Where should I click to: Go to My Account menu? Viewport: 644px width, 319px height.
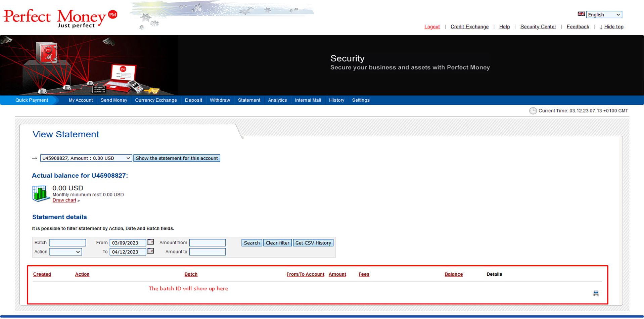[x=81, y=100]
